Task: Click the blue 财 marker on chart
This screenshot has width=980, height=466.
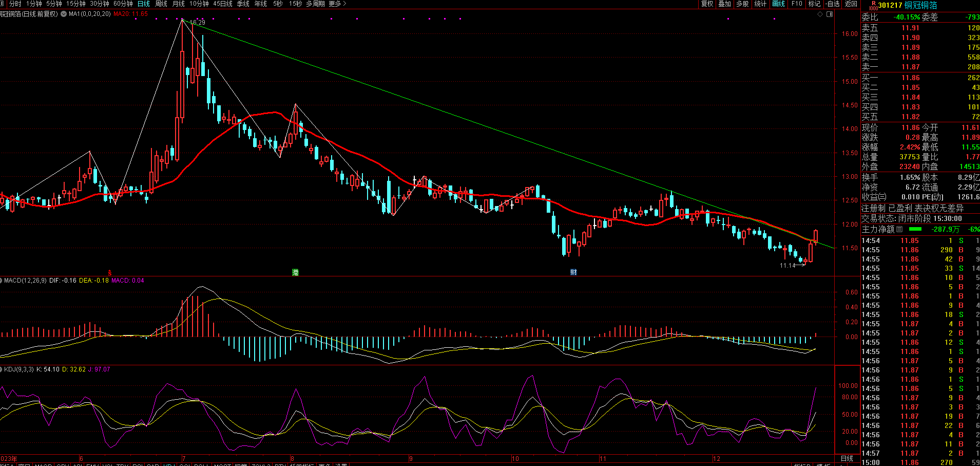Action: click(573, 272)
